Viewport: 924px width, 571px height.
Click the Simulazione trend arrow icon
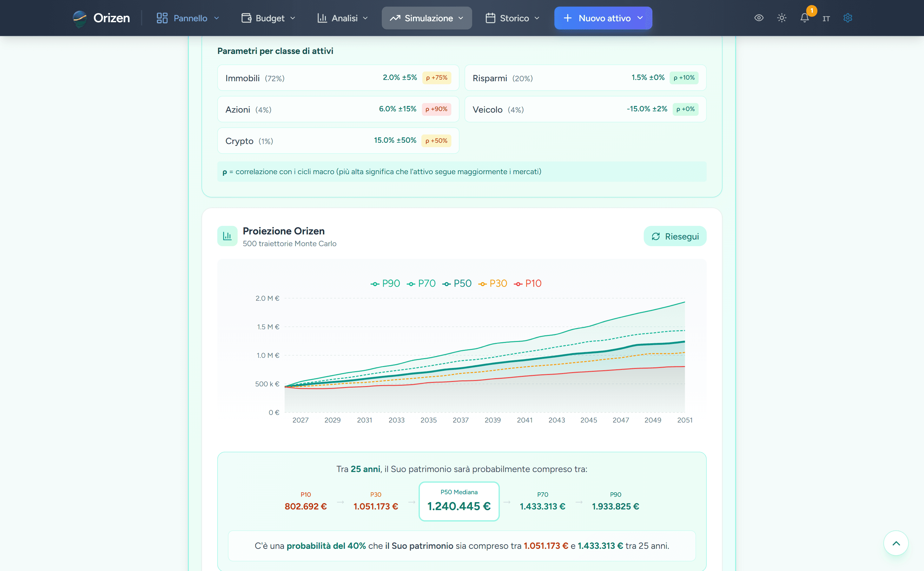[395, 18]
